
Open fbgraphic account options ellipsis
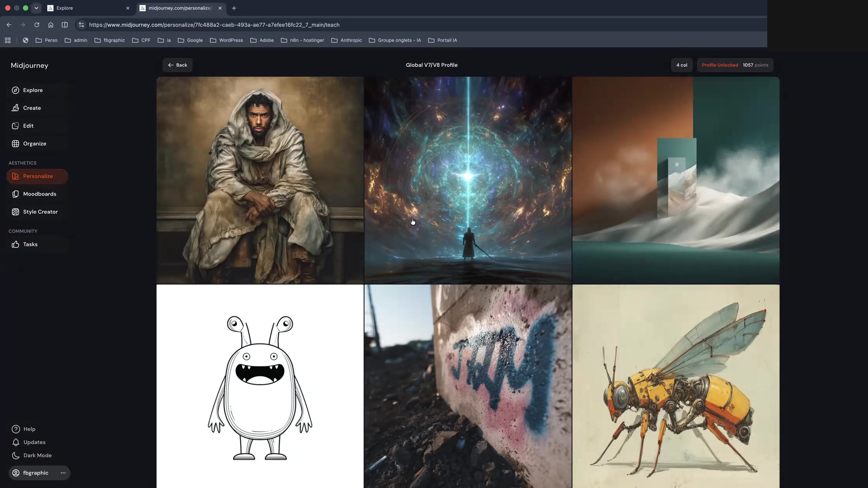point(63,473)
